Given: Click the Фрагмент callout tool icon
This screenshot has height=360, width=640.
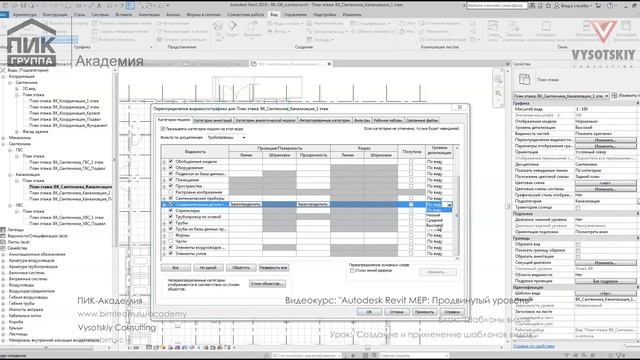Looking at the screenshot, I should click(252, 26).
